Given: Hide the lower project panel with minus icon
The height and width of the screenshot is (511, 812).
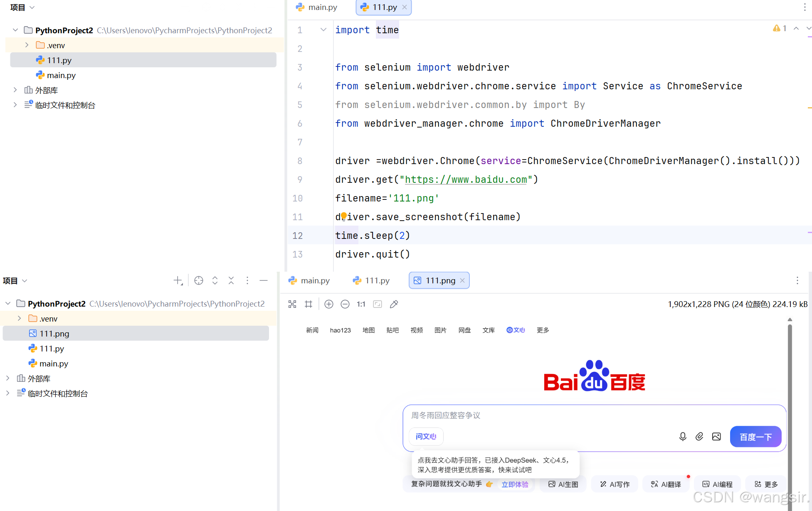Looking at the screenshot, I should coord(264,280).
